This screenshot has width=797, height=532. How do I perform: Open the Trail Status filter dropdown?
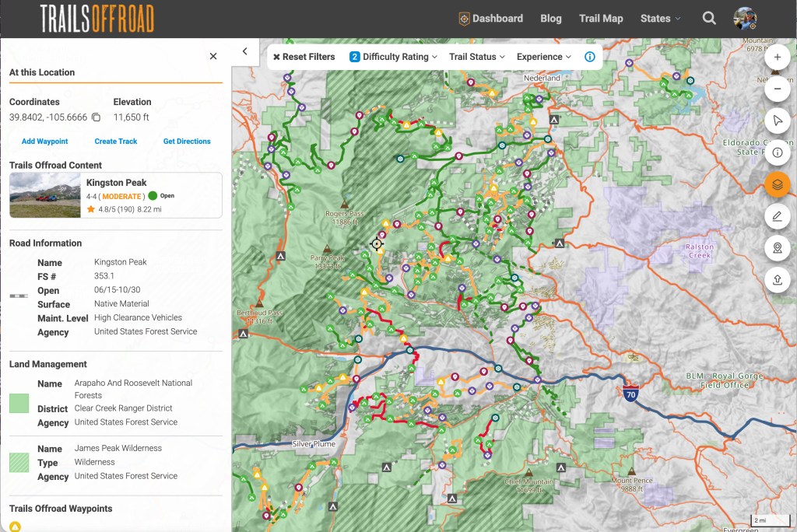[477, 57]
